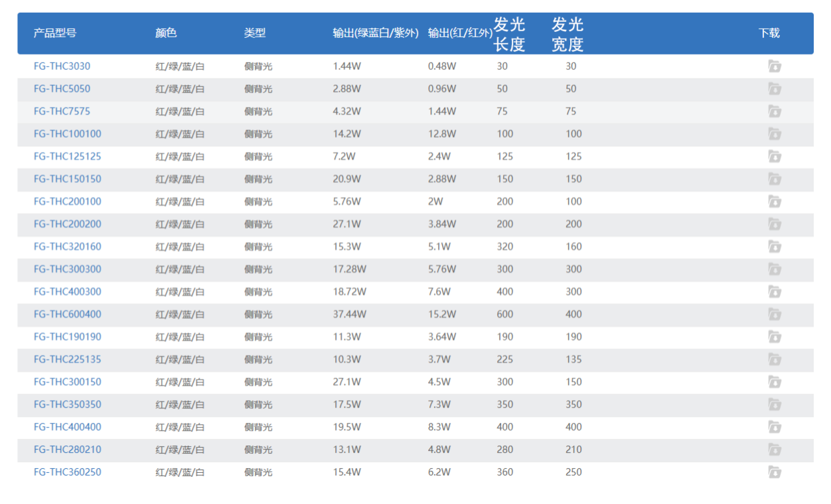
Task: Click download icon for FG-THC200200
Action: pos(775,224)
